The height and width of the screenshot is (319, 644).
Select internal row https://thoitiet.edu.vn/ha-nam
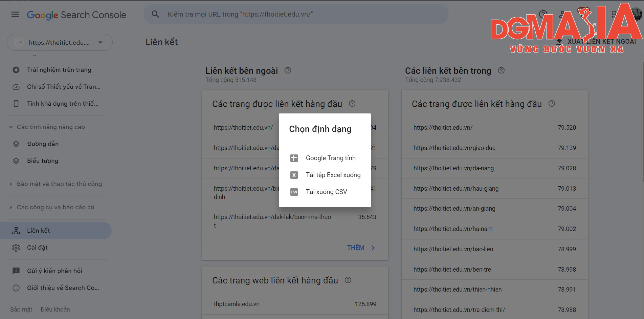[495, 229]
